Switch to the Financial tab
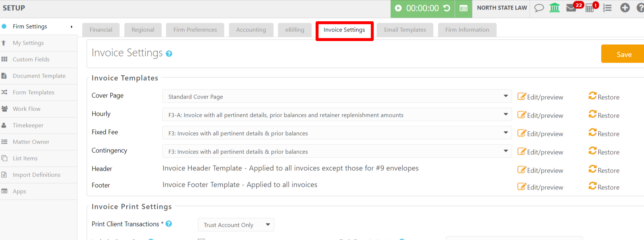This screenshot has width=644, height=240. [x=101, y=30]
